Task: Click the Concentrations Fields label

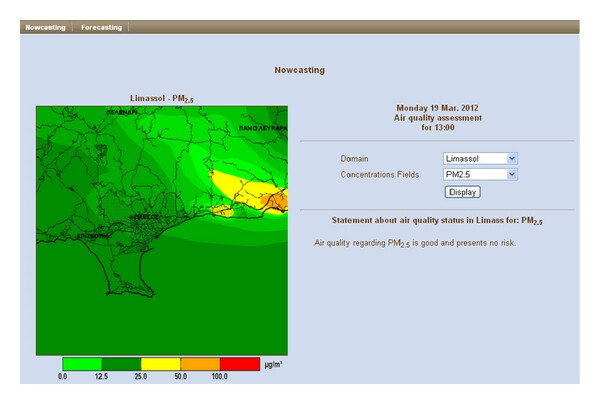Action: pyautogui.click(x=380, y=174)
